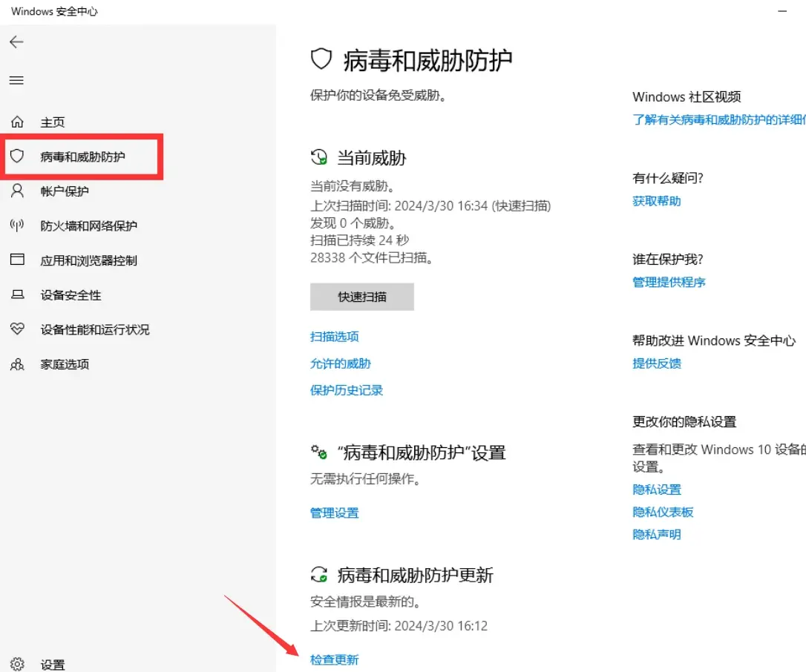Click the text 上次扫描时间: 2024/3/30 16:34 (快速扫描)
The width and height of the screenshot is (806, 672).
click(x=430, y=206)
